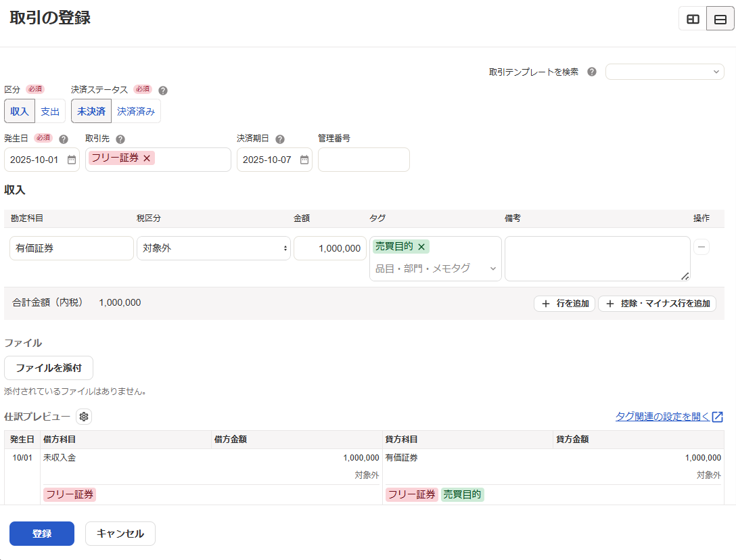Click 合計金額（内税） label
This screenshot has height=560, width=736.
click(47, 302)
